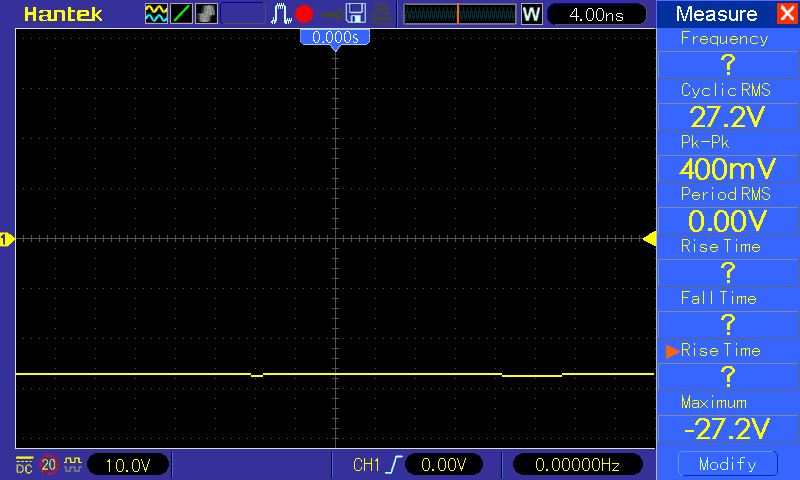Click the gray persistence waveform icon

(206, 14)
